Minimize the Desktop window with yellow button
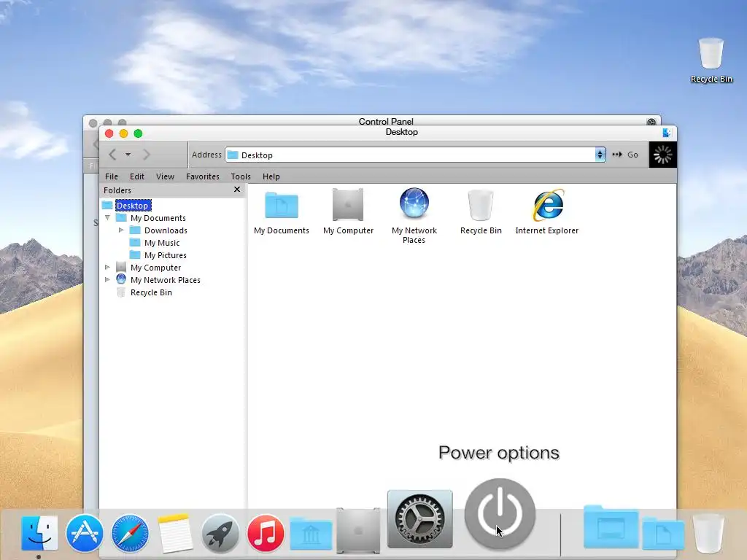Image resolution: width=747 pixels, height=560 pixels. tap(123, 133)
